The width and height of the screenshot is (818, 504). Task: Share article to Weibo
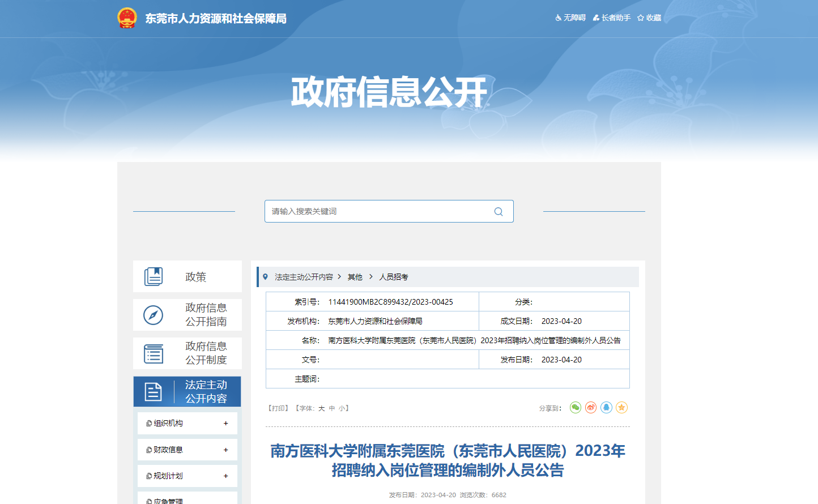click(x=591, y=408)
